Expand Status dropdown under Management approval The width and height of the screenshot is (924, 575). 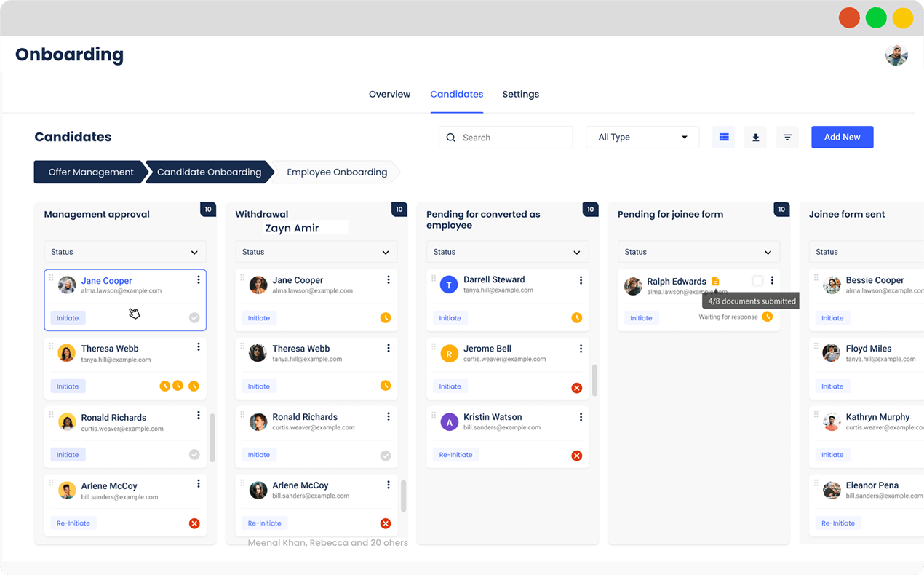pos(125,252)
